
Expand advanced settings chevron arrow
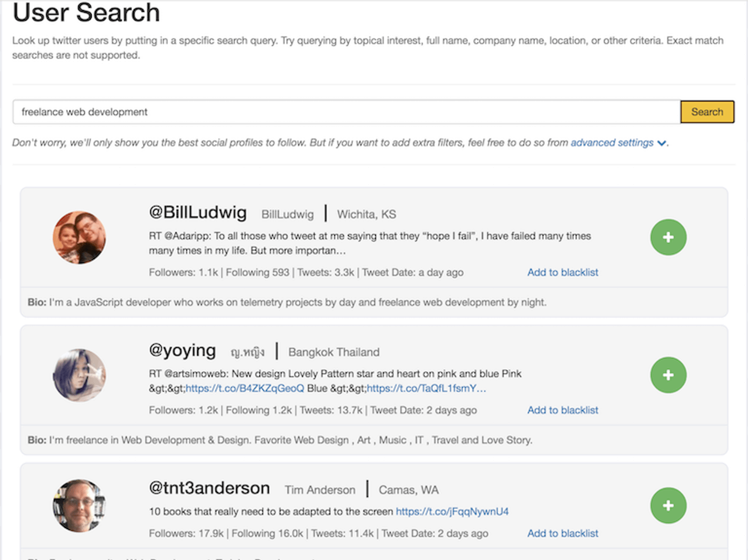click(x=662, y=143)
